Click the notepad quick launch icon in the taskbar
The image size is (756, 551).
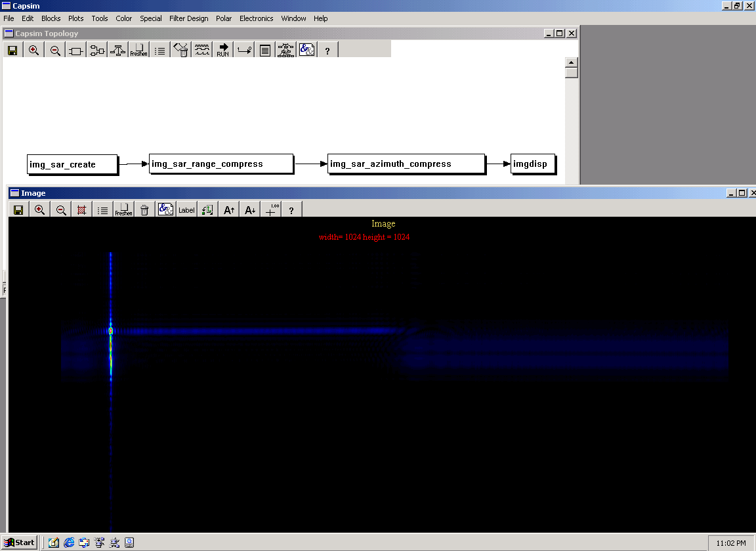54,543
